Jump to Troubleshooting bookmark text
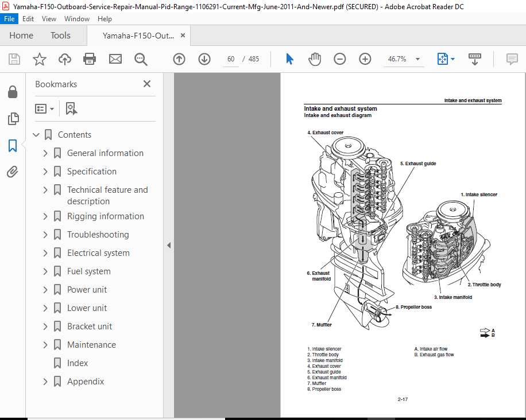The width and height of the screenshot is (526, 420). 98,235
